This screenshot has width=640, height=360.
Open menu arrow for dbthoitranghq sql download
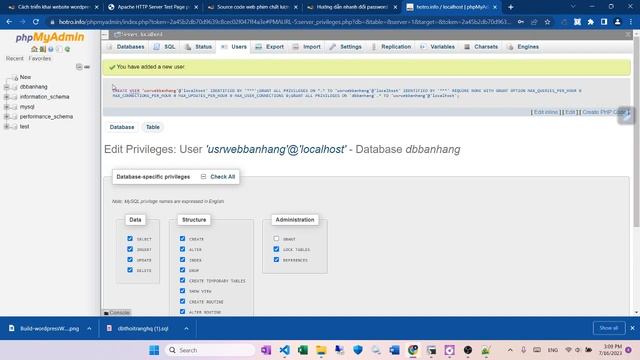click(x=186, y=328)
